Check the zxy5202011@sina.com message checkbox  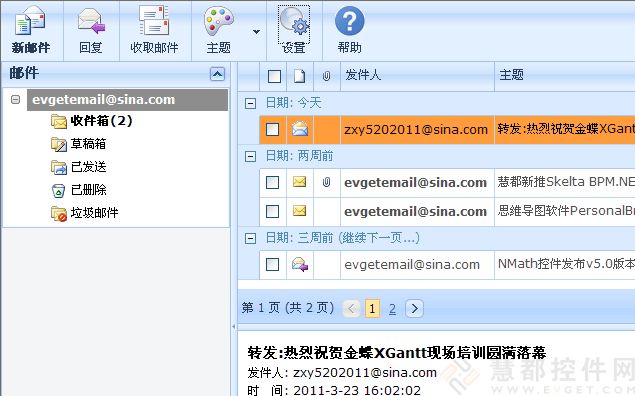click(272, 130)
